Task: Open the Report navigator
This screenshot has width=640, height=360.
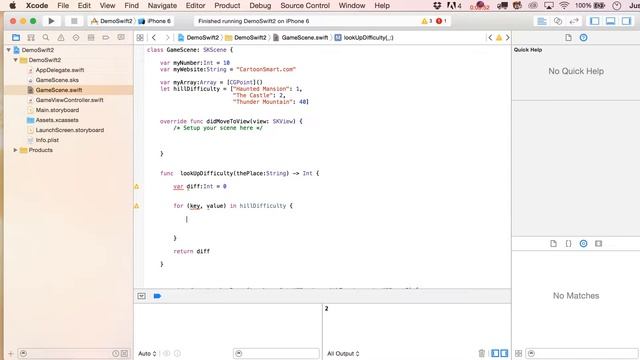Action: pos(121,38)
